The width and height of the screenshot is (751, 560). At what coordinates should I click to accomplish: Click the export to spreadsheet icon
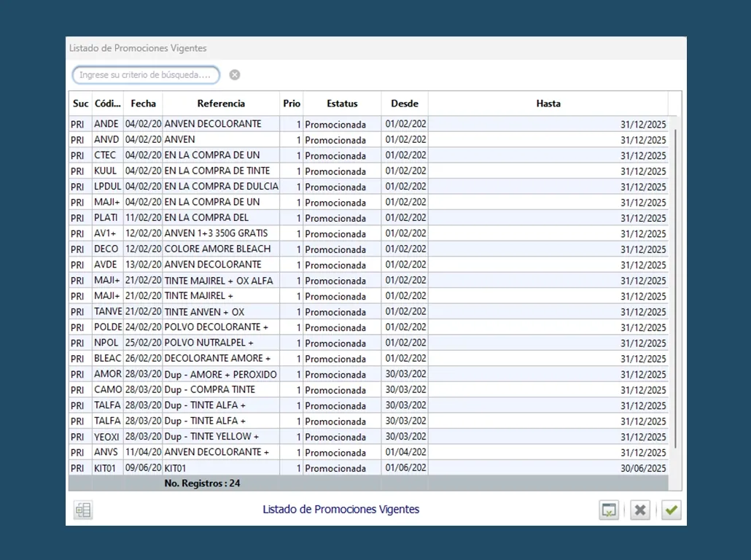pos(609,510)
